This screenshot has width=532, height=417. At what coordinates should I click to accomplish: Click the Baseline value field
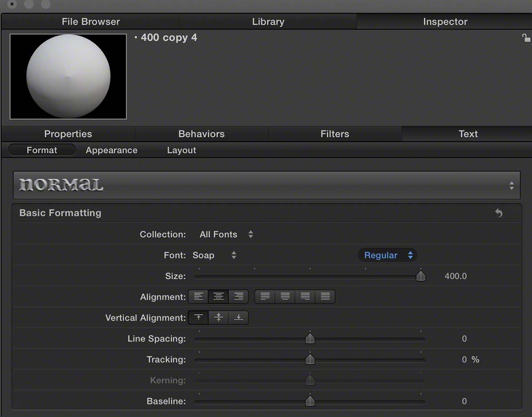pyautogui.click(x=464, y=401)
